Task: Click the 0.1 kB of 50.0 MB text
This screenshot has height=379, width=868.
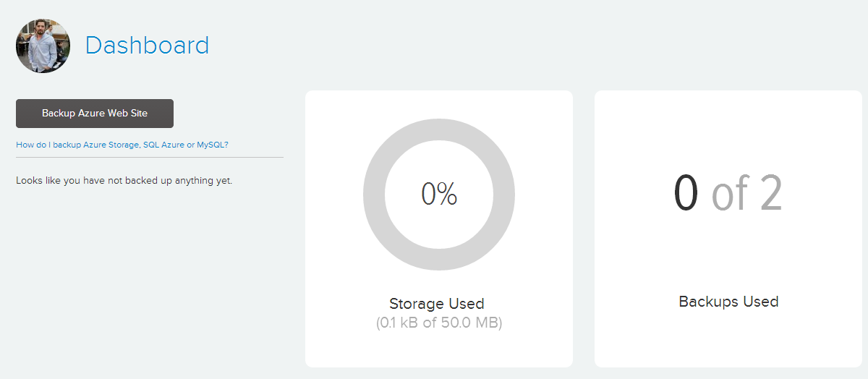Action: coord(439,323)
